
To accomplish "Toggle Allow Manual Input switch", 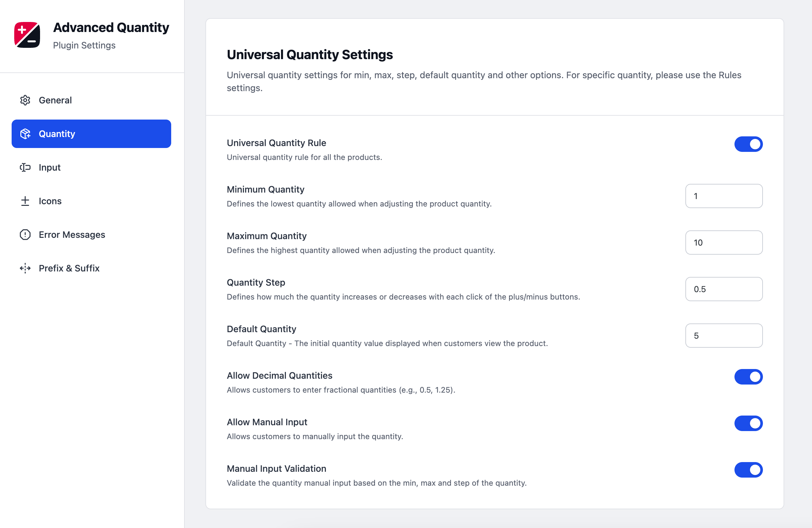I will [748, 423].
